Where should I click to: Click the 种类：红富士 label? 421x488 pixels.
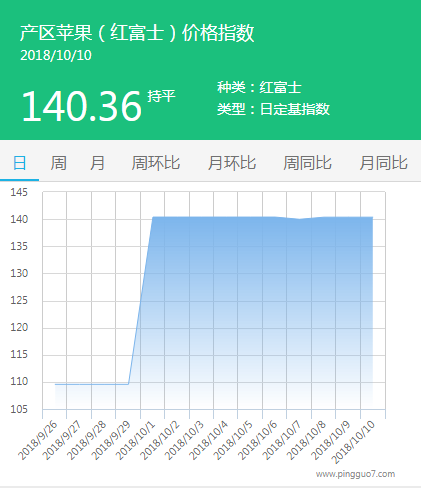coord(259,88)
